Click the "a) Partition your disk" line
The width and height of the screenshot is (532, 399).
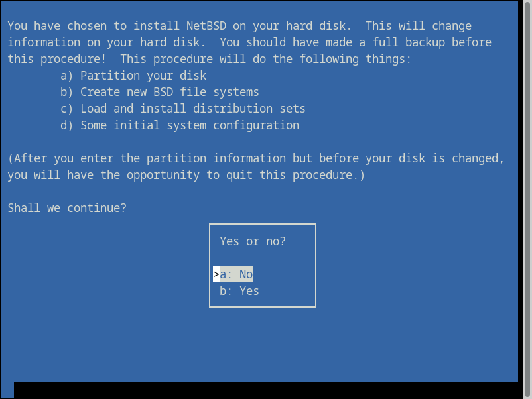tap(133, 76)
